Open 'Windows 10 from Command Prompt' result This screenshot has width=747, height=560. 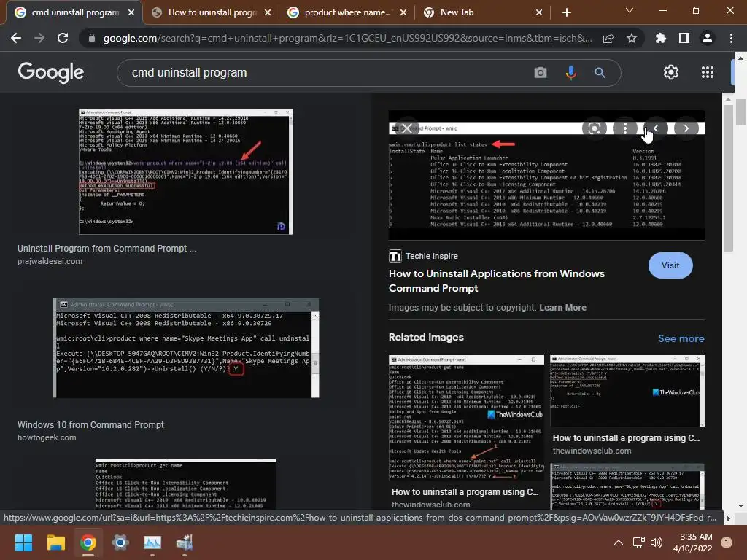[90, 425]
